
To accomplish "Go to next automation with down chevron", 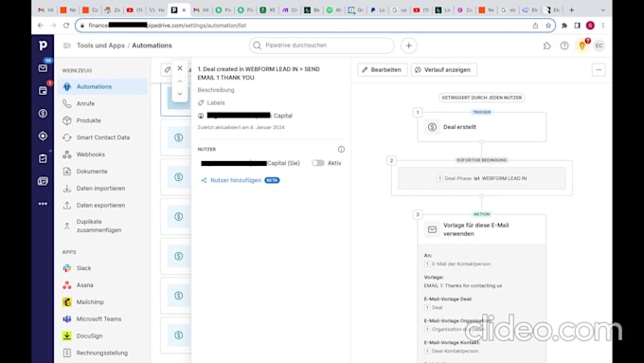I will (180, 94).
